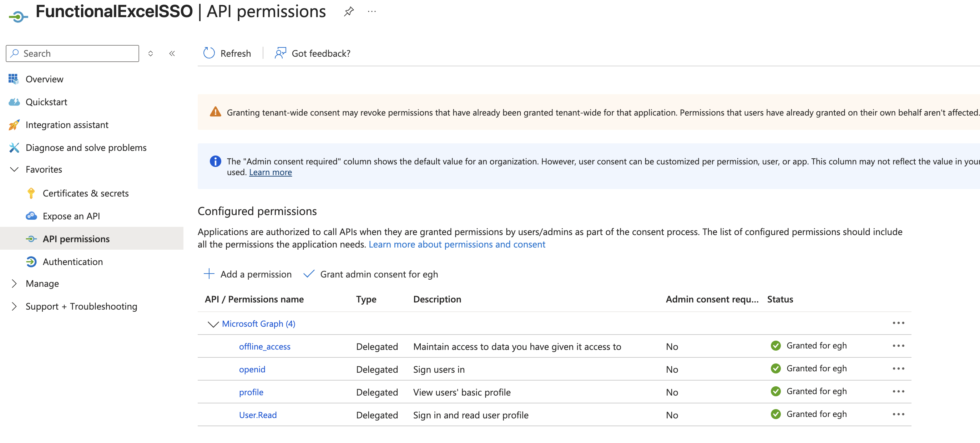
Task: Click the Overview grid icon
Action: [14, 79]
